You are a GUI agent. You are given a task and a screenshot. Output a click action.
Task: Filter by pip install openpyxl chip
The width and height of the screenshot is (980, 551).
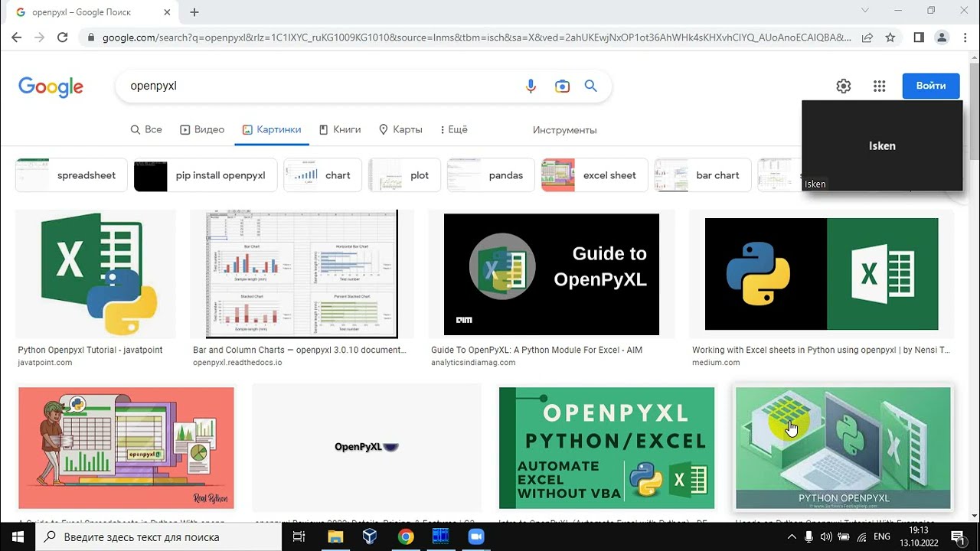click(x=204, y=175)
